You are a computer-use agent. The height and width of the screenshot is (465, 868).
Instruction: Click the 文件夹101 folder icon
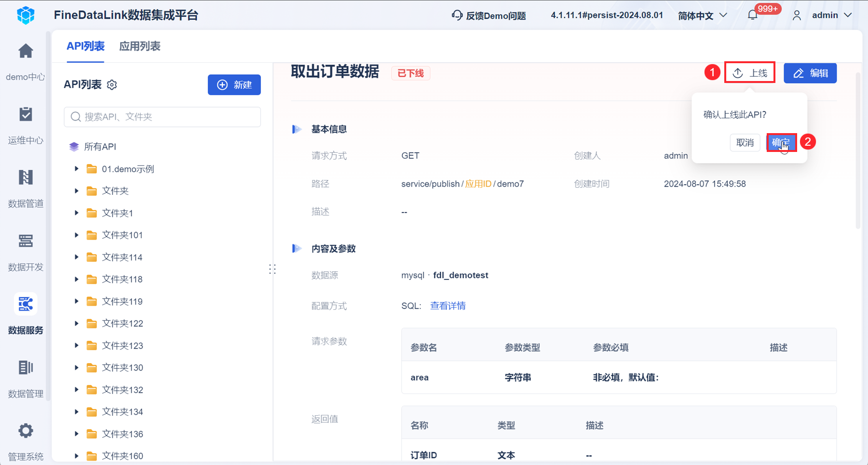[x=92, y=235]
